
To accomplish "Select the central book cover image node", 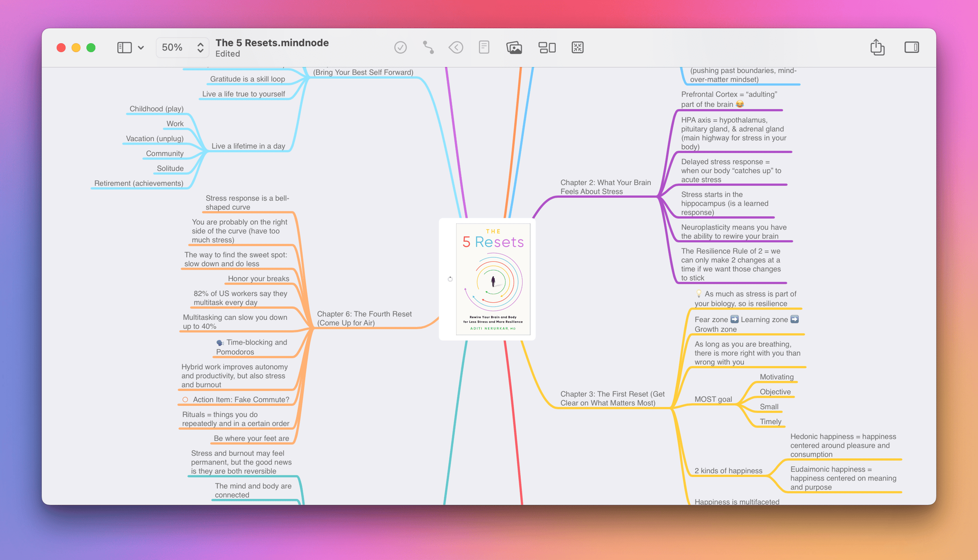I will point(493,279).
